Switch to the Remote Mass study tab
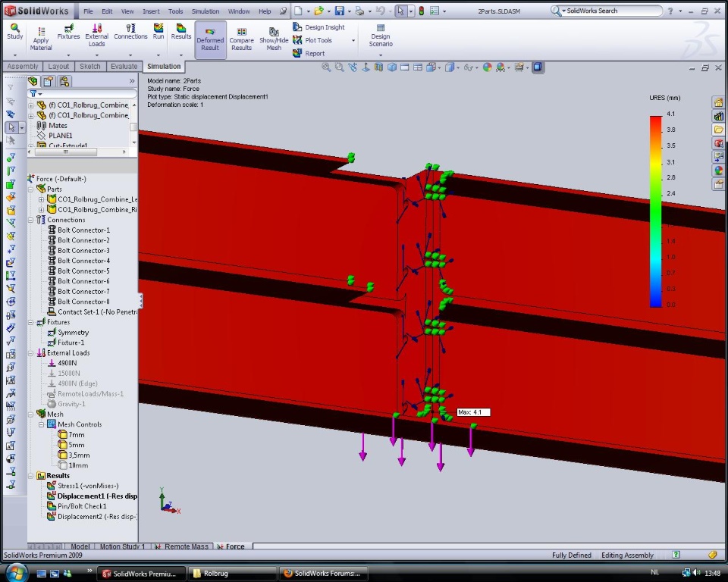The height and width of the screenshot is (582, 728). [183, 546]
